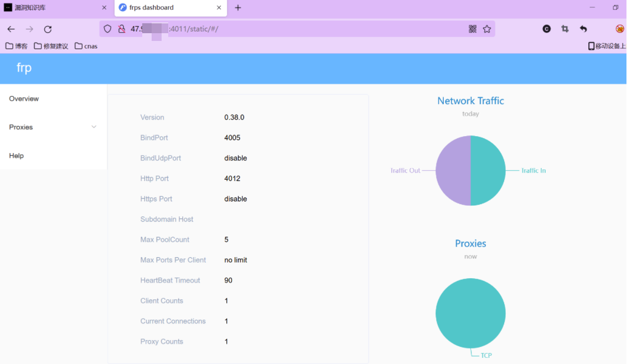Viewport: 627px width, 364px height.
Task: Click the Client Counts label
Action: tap(162, 301)
